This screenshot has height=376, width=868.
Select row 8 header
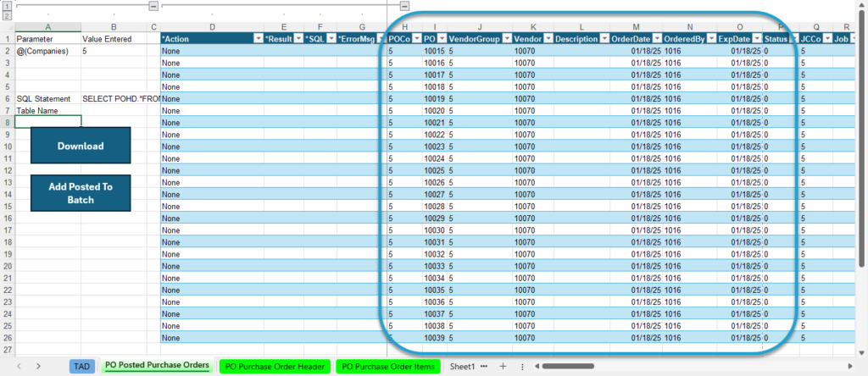pos(7,122)
